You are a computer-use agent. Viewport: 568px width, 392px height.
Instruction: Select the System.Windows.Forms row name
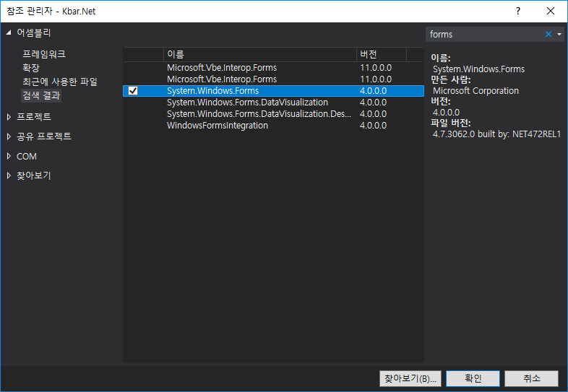(x=213, y=90)
